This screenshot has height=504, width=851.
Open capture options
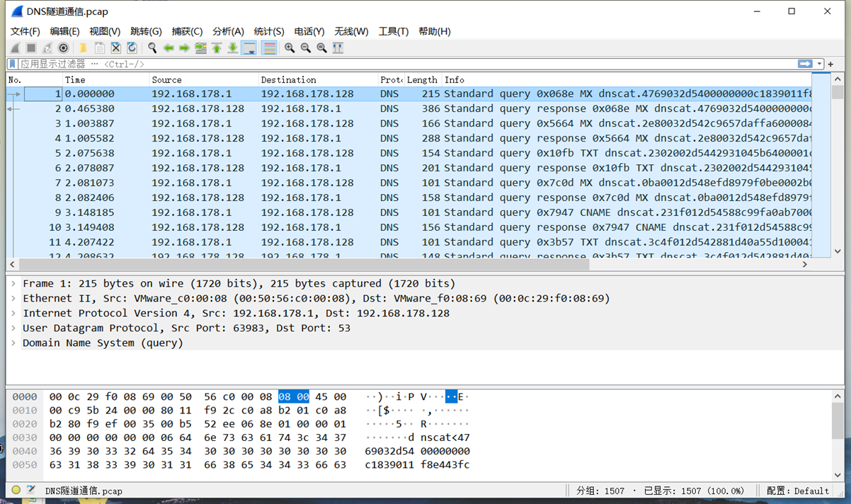pos(63,47)
